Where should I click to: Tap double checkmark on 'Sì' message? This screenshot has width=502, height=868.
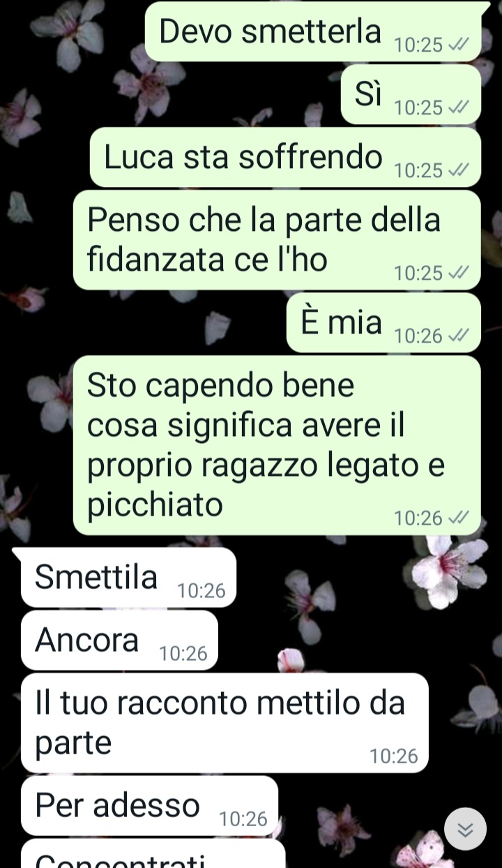459,107
